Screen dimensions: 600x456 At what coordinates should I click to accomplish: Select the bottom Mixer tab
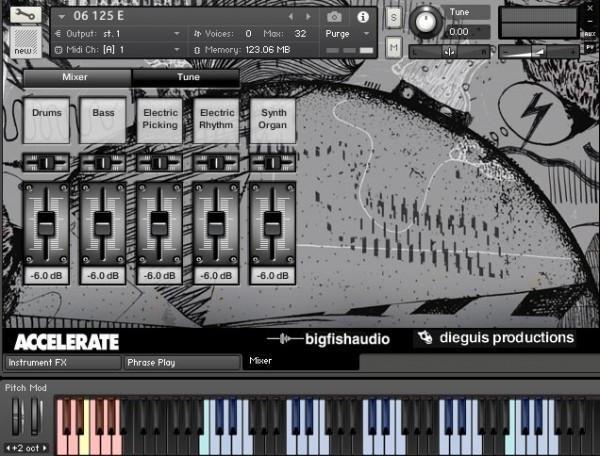pos(301,361)
